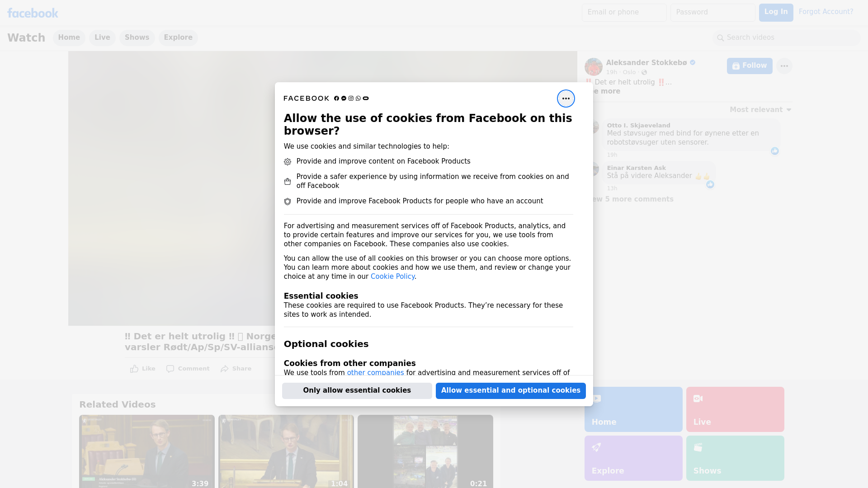The height and width of the screenshot is (488, 868).
Task: Open the related video lasting 3:39
Action: [x=147, y=451]
